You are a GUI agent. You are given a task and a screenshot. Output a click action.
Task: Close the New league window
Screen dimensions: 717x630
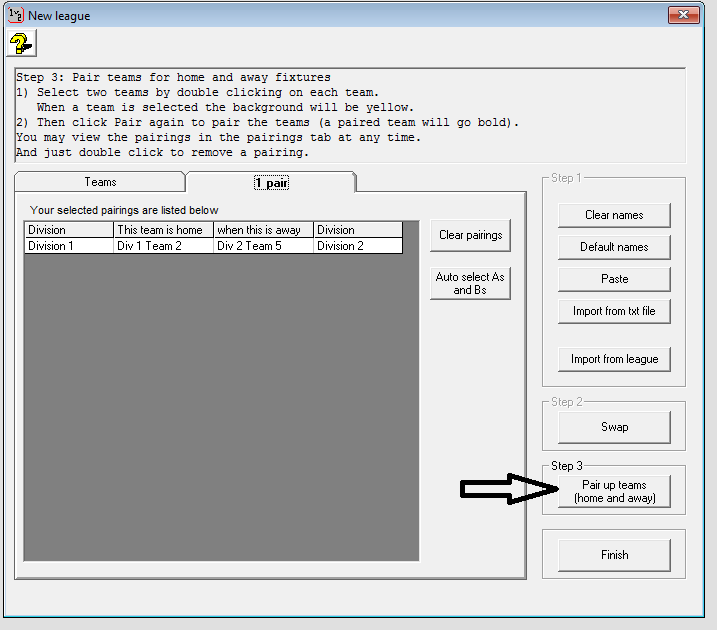pos(684,15)
